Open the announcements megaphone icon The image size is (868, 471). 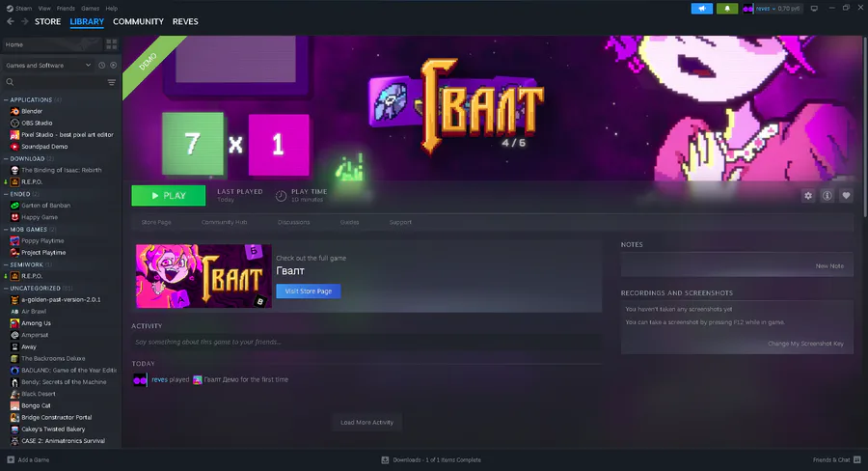tap(701, 9)
